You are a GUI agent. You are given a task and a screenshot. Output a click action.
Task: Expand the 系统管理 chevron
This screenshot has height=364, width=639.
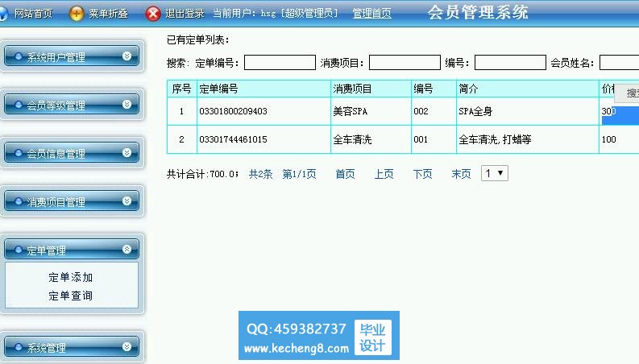tap(127, 346)
